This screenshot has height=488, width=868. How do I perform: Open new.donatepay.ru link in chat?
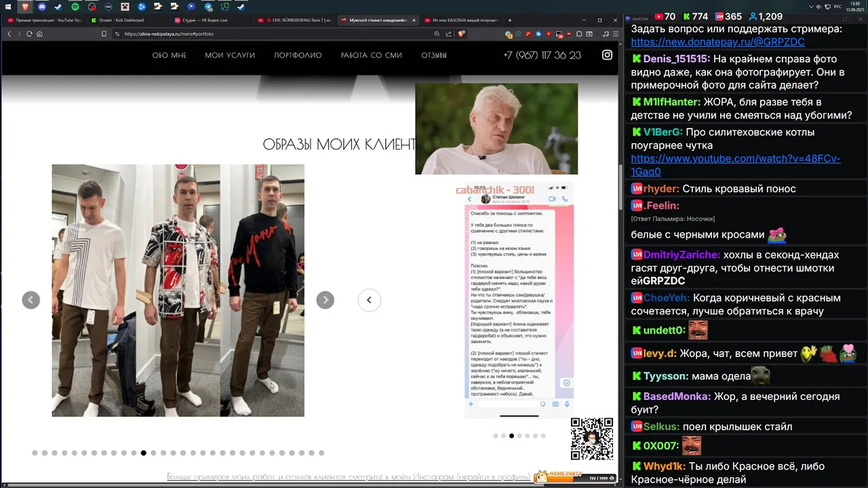pos(717,42)
